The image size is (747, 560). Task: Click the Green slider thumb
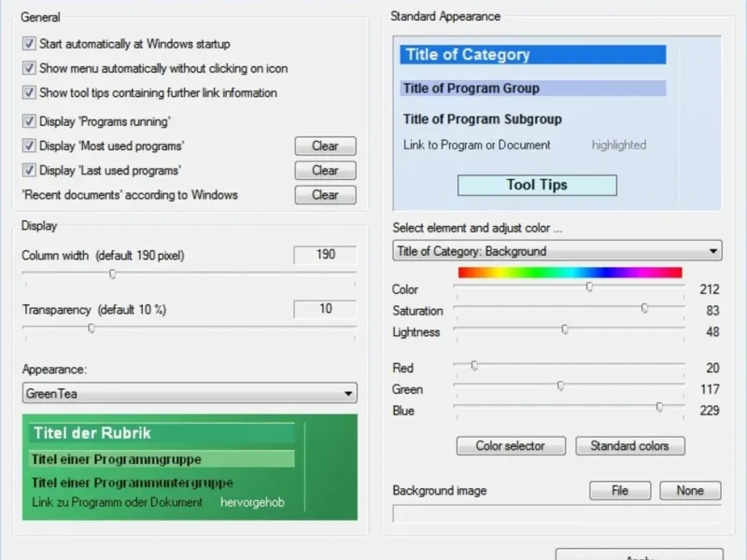tap(561, 385)
